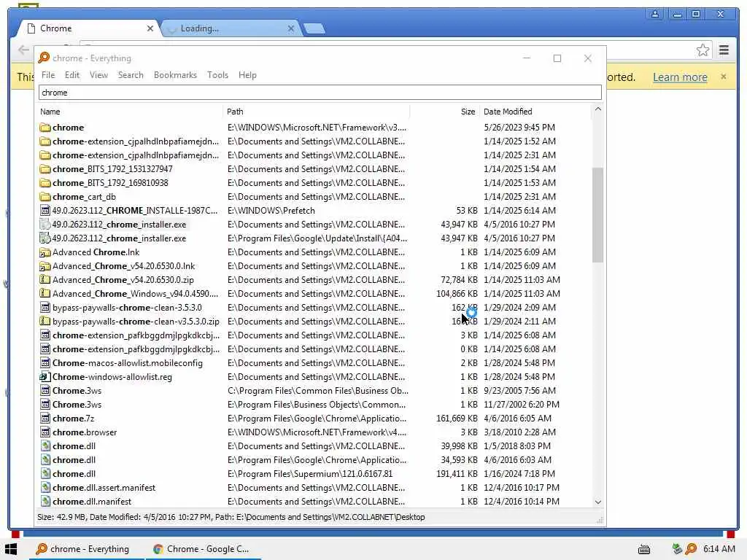The width and height of the screenshot is (747, 560).
Task: Sort results by Date Modified column header
Action: point(535,112)
